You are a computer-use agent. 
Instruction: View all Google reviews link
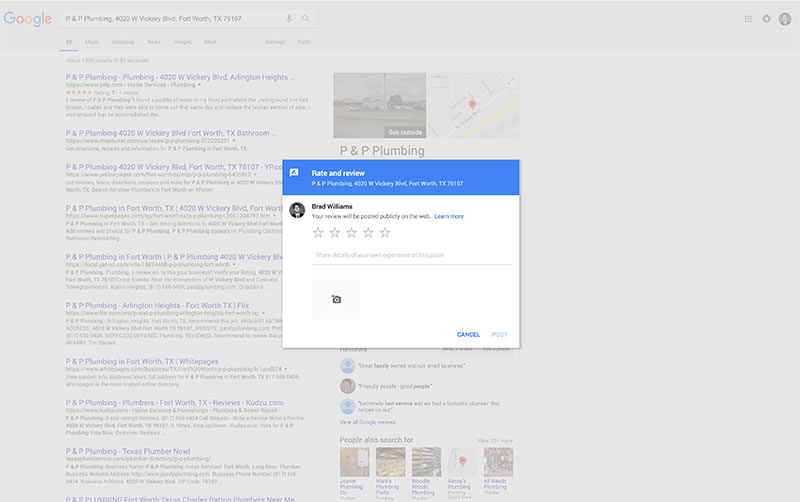coord(367,422)
